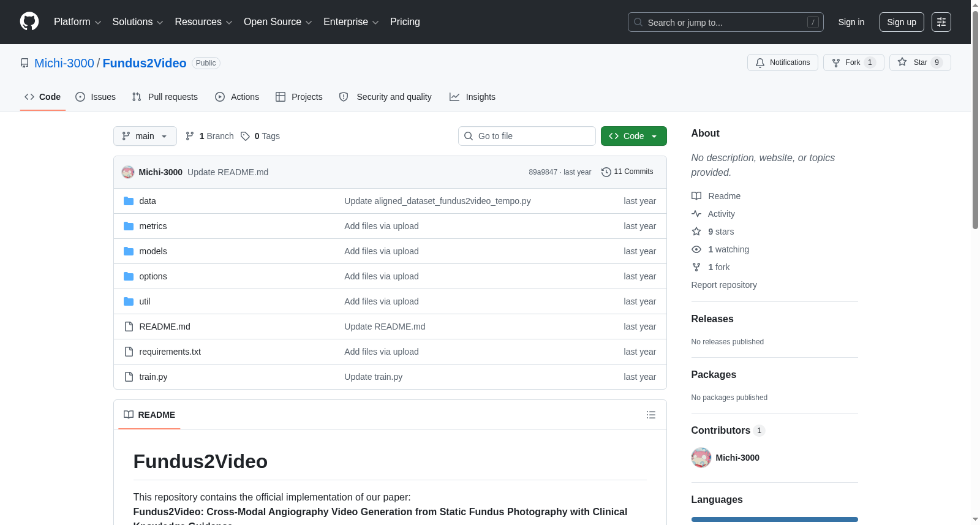Switch to the Projects tab
This screenshot has width=980, height=525.
pyautogui.click(x=299, y=97)
